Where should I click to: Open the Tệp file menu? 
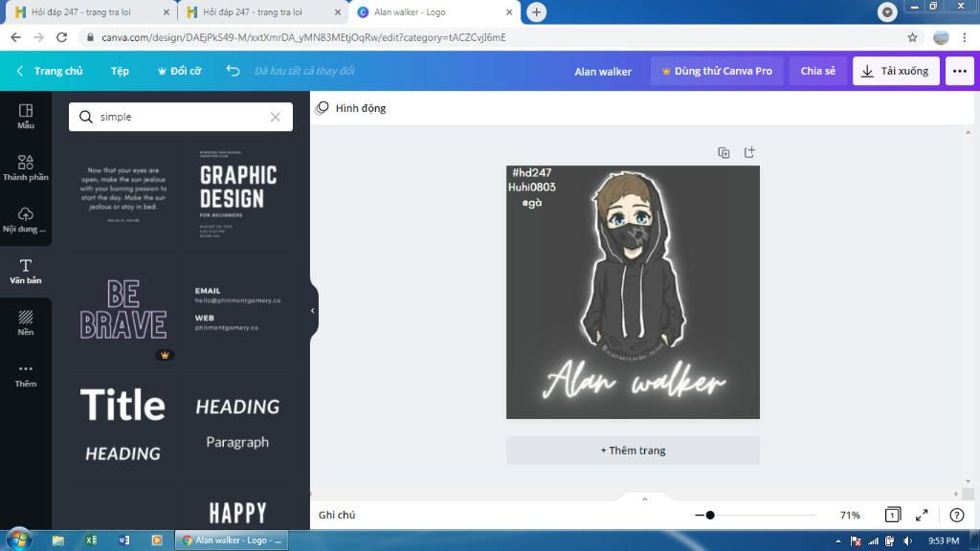tap(120, 71)
